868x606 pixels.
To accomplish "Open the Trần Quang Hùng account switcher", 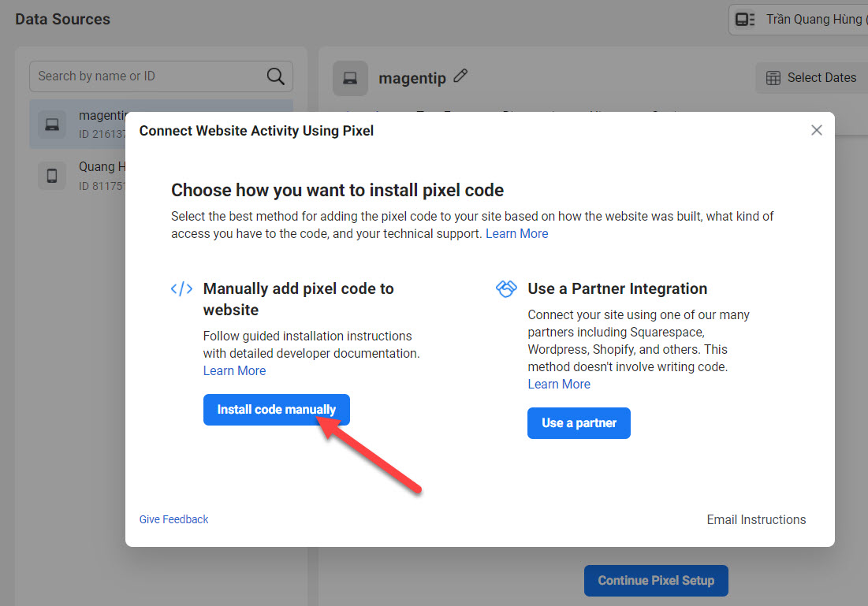I will 812,19.
